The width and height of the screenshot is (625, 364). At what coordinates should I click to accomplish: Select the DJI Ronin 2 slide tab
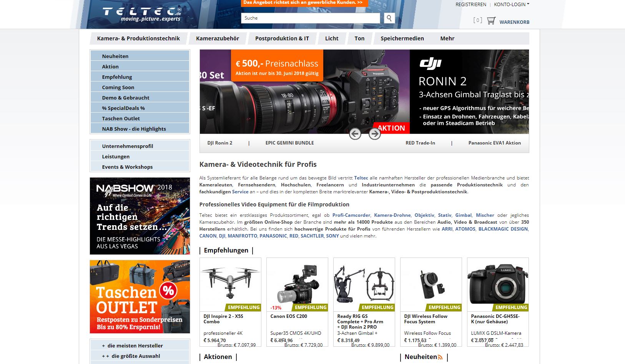point(220,143)
